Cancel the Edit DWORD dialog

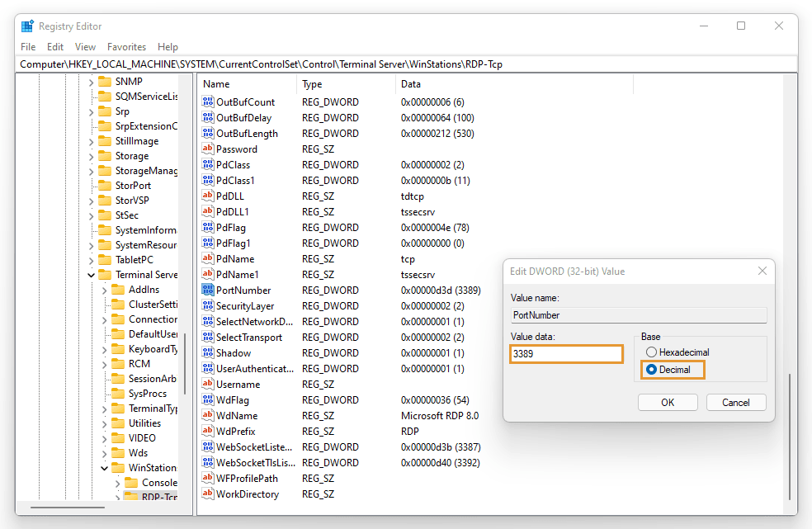tap(736, 403)
